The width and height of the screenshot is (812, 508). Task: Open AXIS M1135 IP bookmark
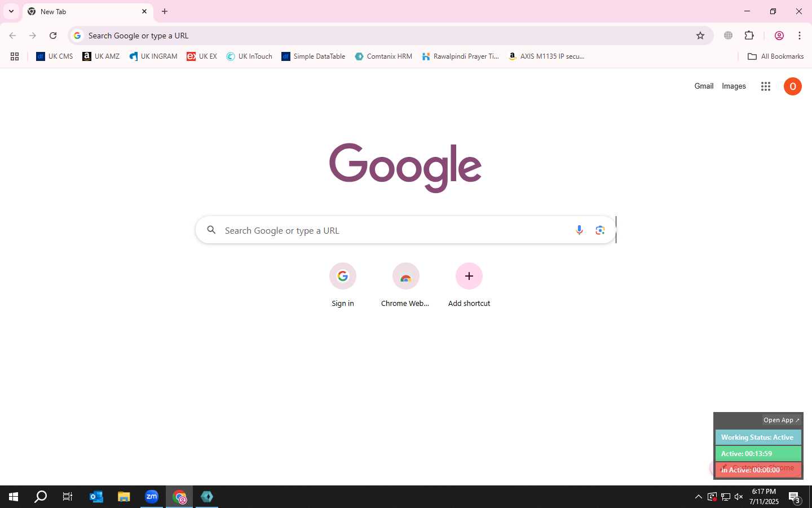coord(546,56)
